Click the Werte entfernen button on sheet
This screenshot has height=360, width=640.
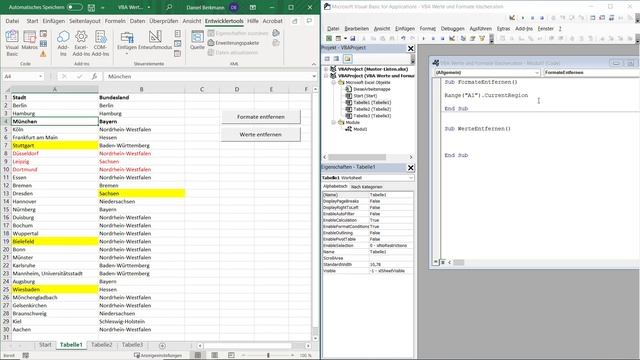260,134
